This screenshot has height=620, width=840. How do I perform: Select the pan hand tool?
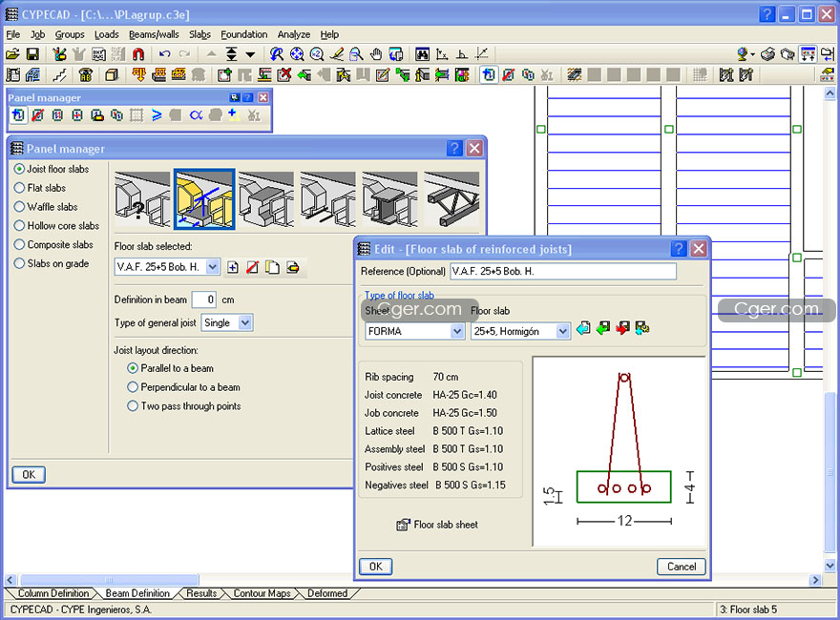(377, 54)
